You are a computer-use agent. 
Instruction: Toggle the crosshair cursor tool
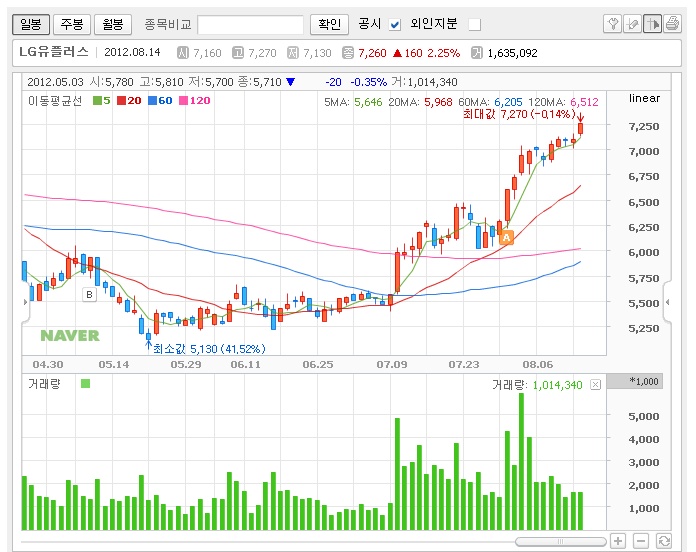click(652, 24)
